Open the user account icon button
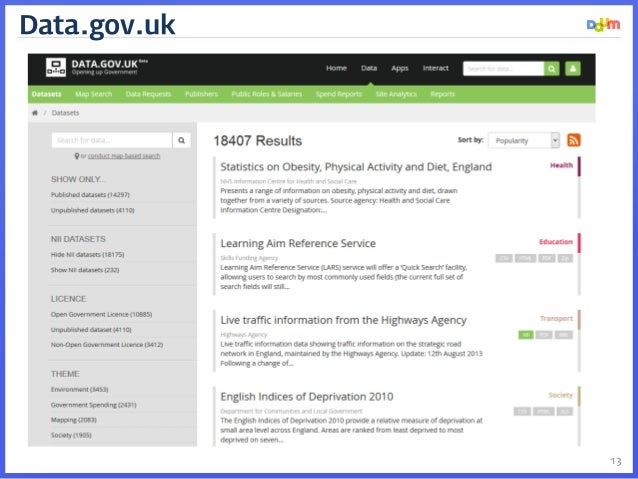The image size is (638, 479). [x=573, y=69]
